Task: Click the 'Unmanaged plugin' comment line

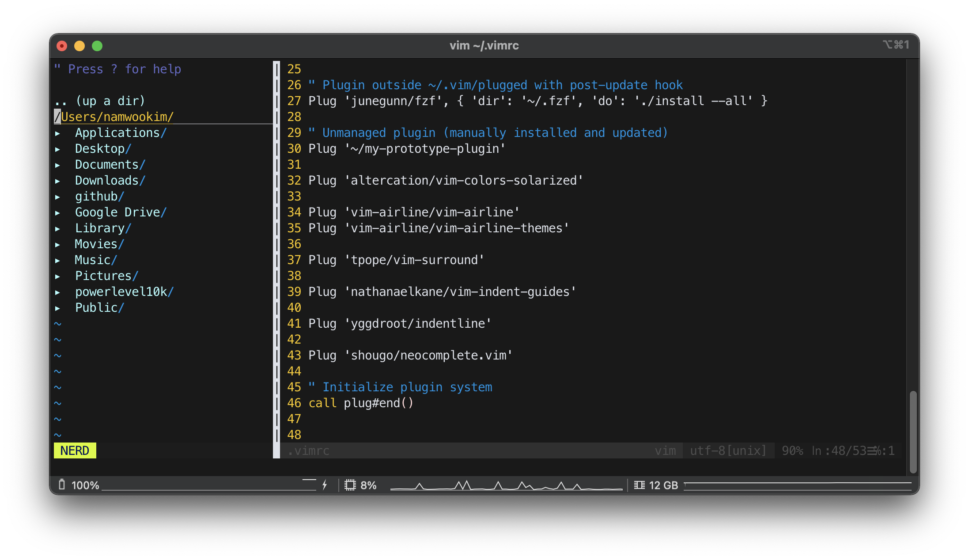Action: click(488, 132)
